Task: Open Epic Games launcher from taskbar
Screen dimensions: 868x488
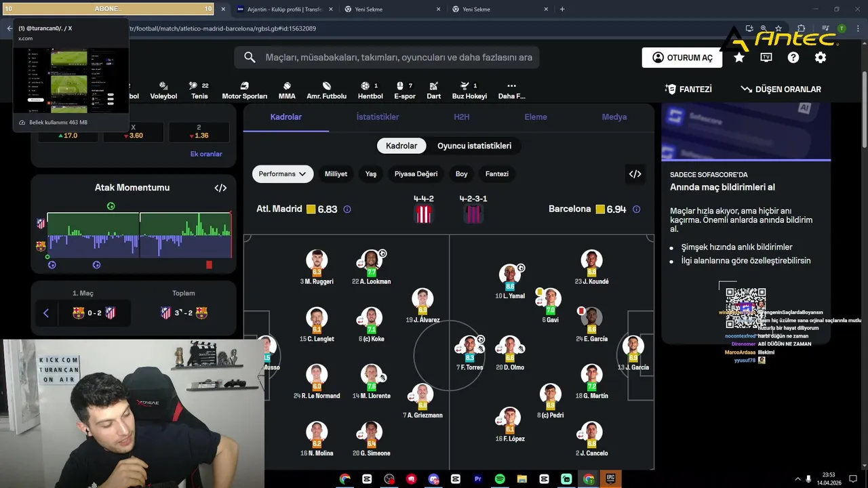Action: (x=610, y=479)
